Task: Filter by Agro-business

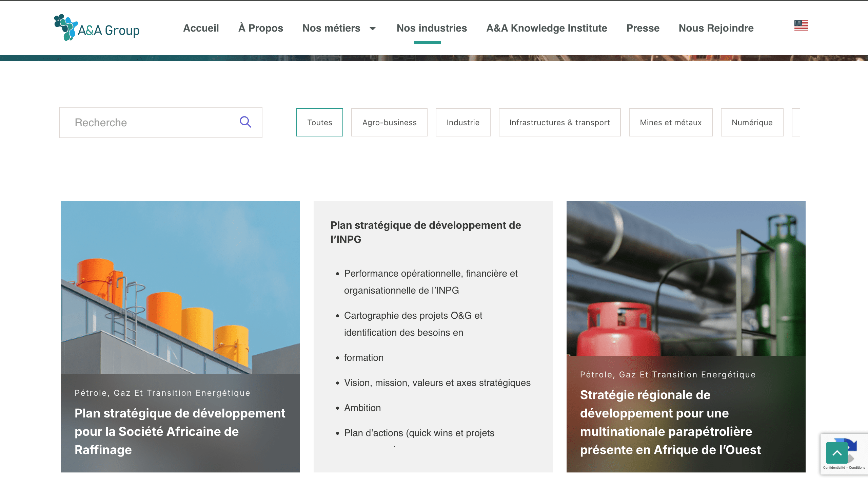Action: tap(389, 123)
